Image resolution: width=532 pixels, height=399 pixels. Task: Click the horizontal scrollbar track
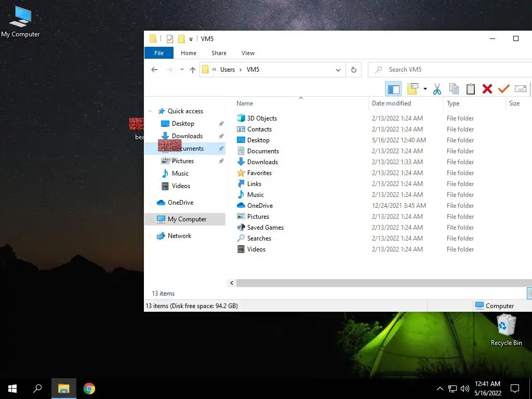384,283
